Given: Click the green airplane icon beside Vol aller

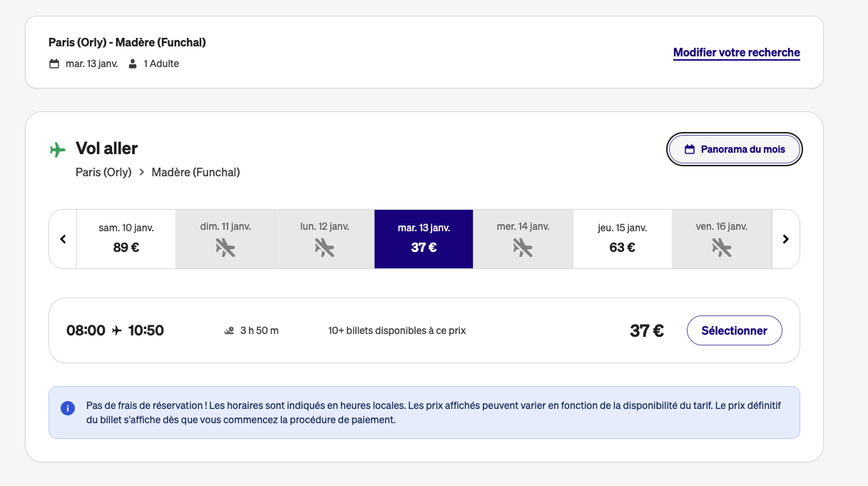Looking at the screenshot, I should click(58, 149).
